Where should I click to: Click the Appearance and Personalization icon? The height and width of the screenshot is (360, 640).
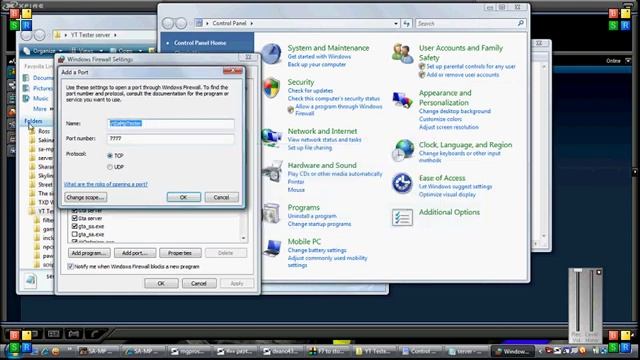403,99
